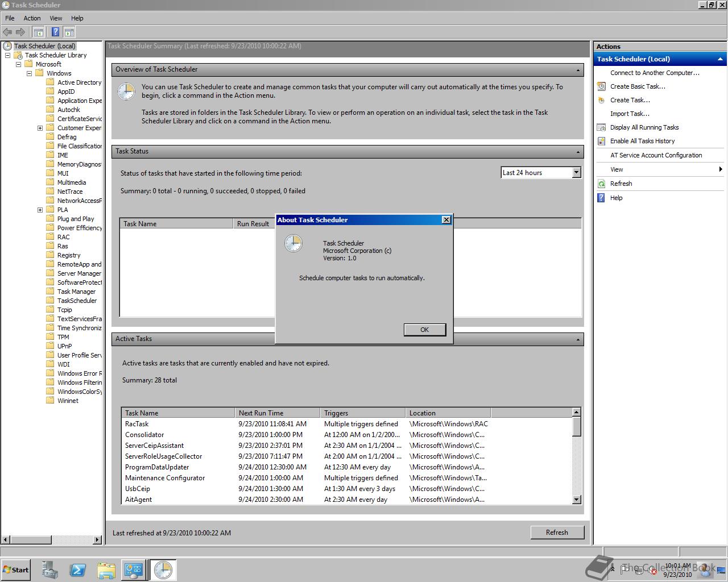Choose Display All Running Tasks action

click(644, 127)
